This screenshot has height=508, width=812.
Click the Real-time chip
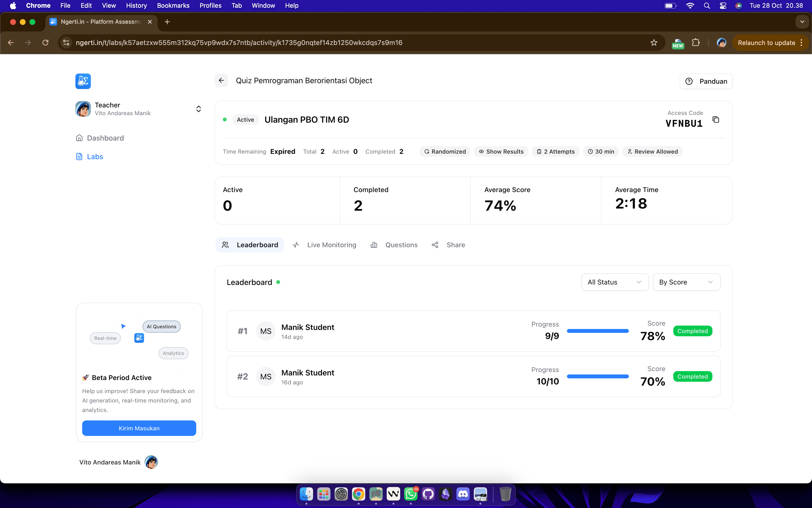click(x=105, y=338)
